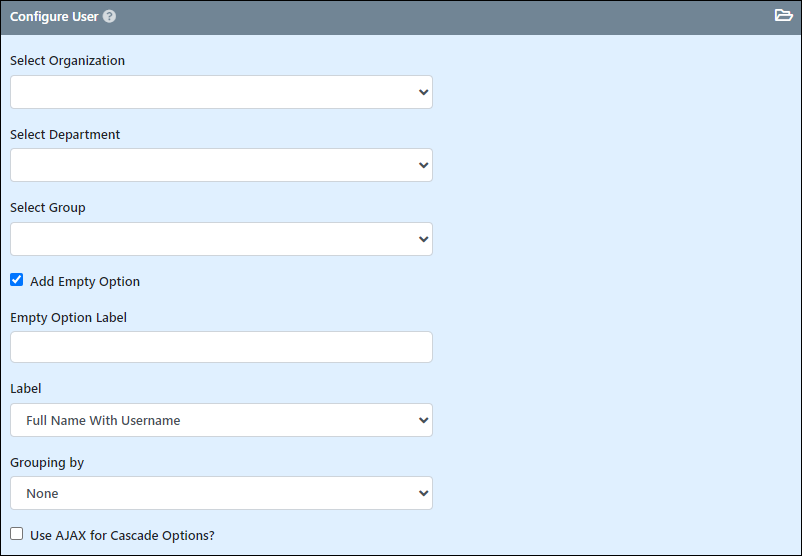This screenshot has height=556, width=802.
Task: Click the Label caption above name format dropdown
Action: point(26,389)
